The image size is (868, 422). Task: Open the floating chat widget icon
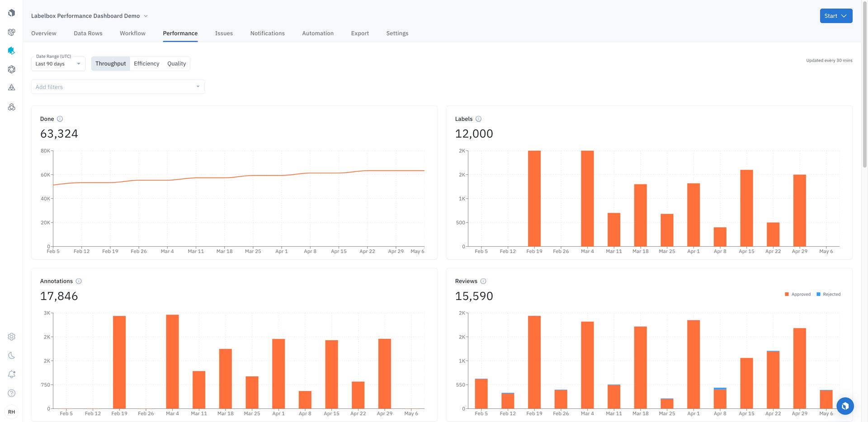pos(844,406)
